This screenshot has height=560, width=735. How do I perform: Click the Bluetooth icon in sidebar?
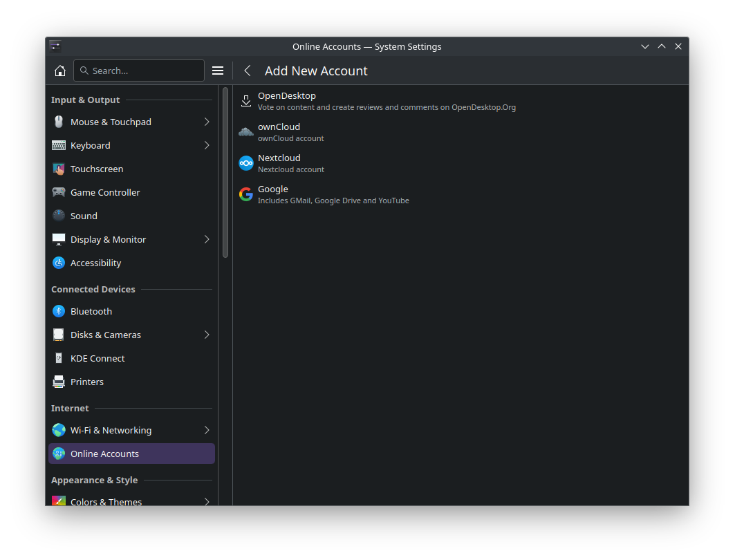(59, 311)
